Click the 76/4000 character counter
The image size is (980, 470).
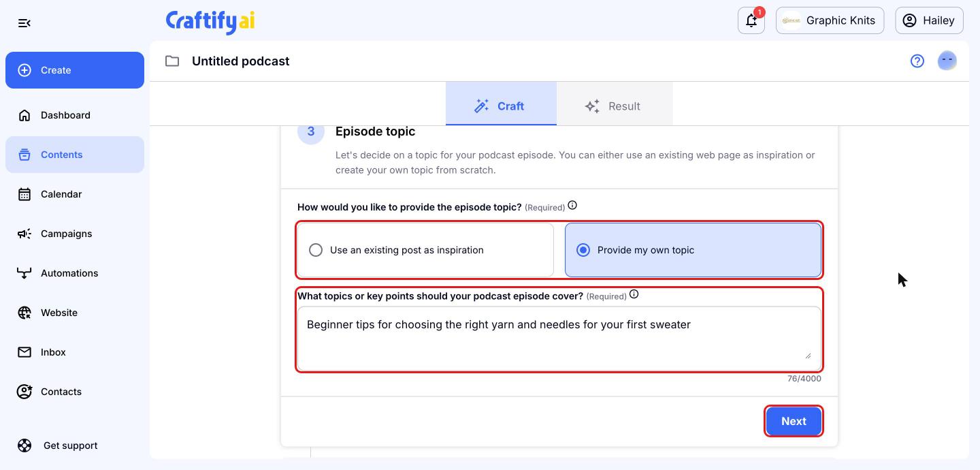804,379
